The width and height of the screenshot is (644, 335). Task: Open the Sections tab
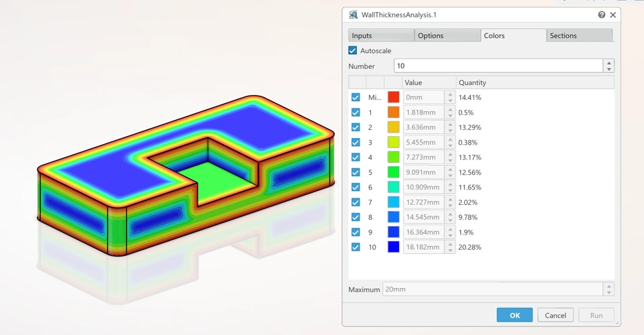(x=580, y=36)
